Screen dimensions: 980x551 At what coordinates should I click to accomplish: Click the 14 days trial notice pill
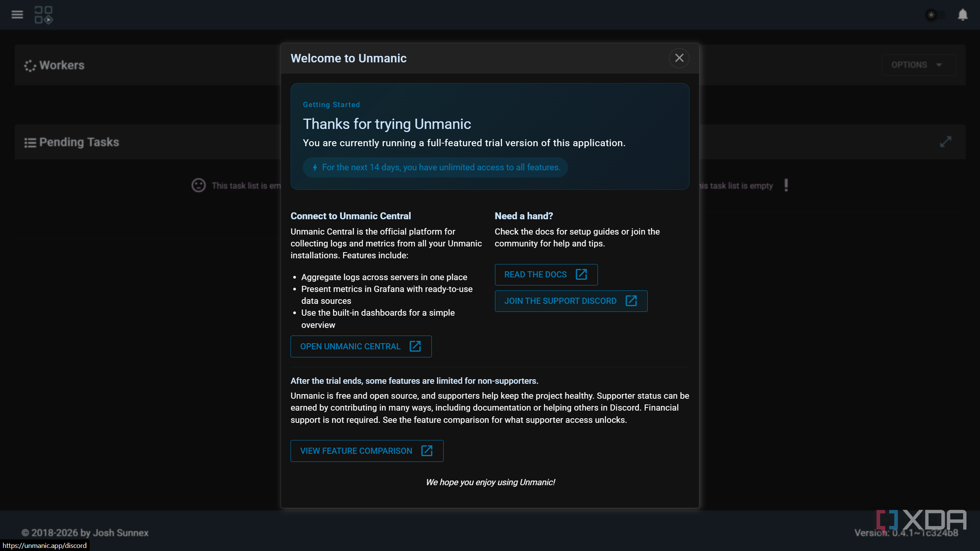point(435,167)
